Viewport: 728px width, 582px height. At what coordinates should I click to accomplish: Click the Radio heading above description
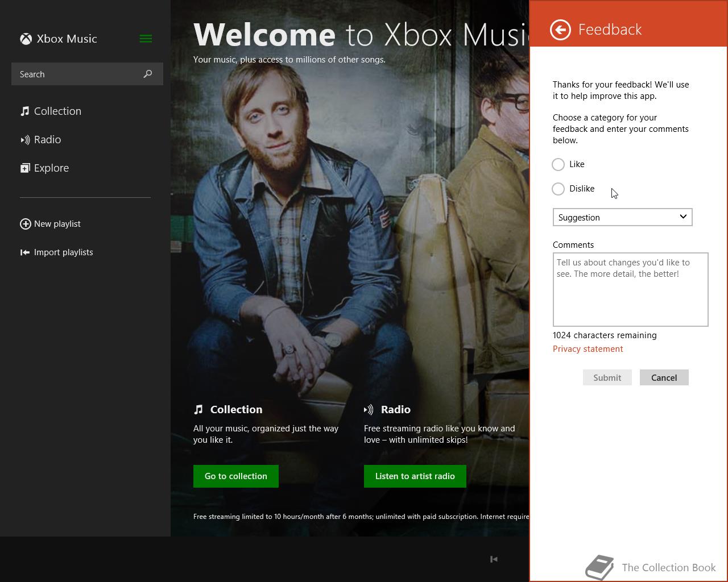[x=395, y=409]
